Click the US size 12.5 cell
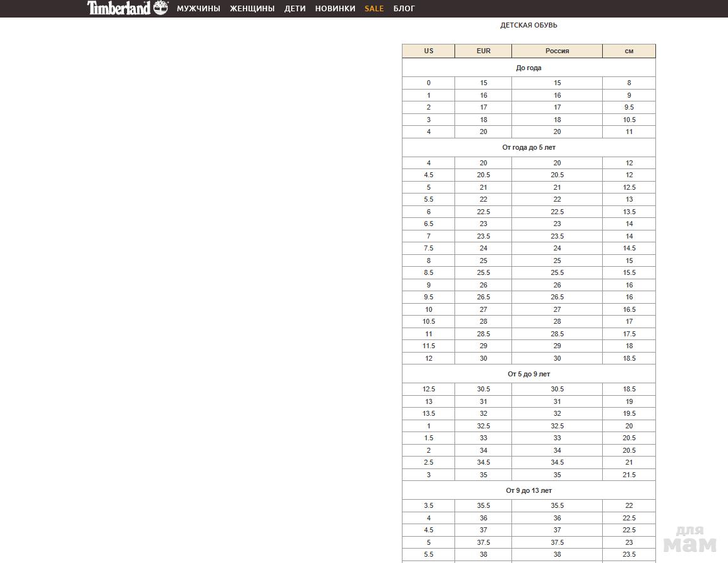The height and width of the screenshot is (563, 728). [x=429, y=390]
